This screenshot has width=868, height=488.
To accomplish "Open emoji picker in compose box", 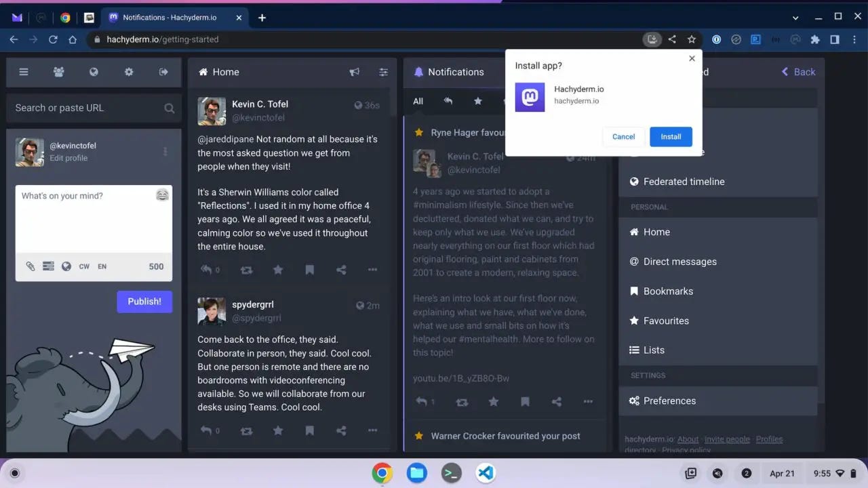I will (x=162, y=195).
